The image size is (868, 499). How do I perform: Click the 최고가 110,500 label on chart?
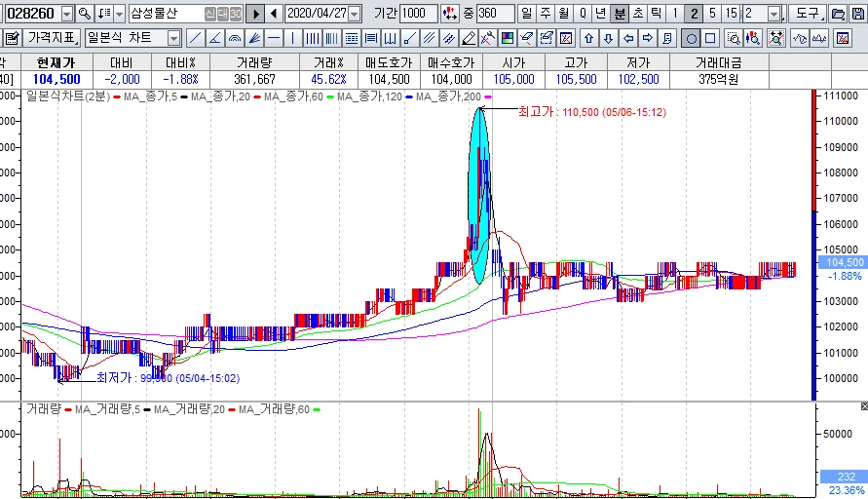click(591, 112)
